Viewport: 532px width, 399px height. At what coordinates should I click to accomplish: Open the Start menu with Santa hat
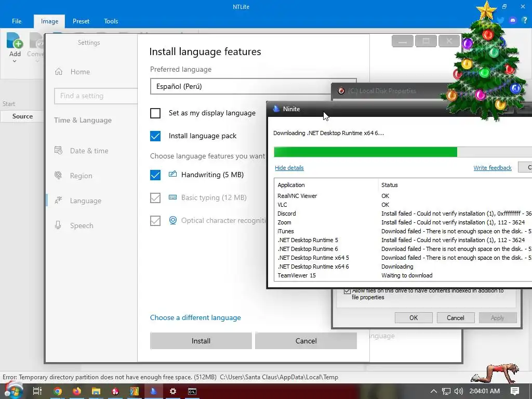tap(13, 391)
